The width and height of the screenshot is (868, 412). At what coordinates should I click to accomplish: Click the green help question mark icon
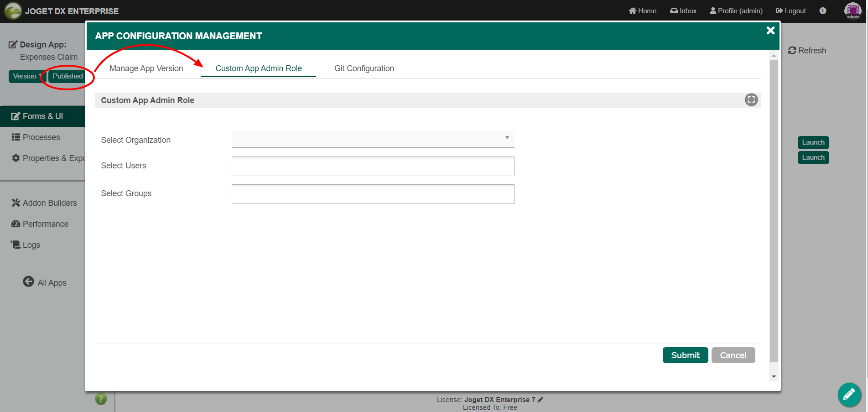[101, 399]
